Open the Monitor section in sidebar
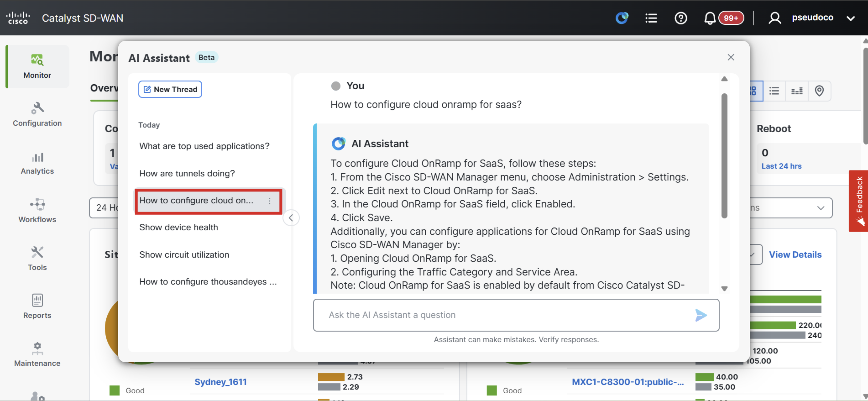The height and width of the screenshot is (401, 868). [x=37, y=66]
